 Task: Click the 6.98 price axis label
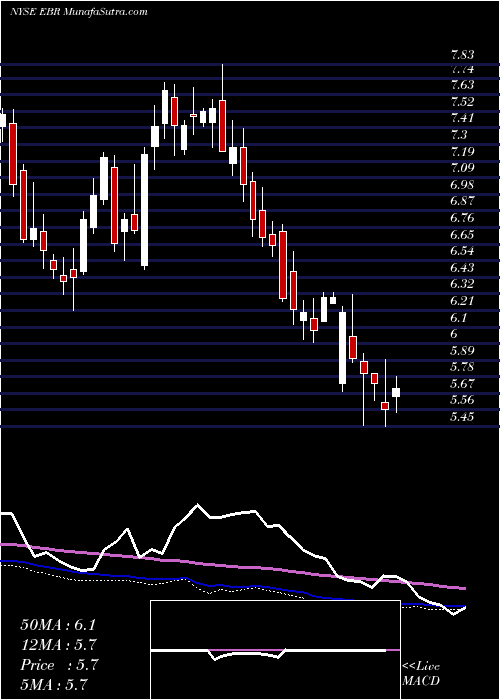point(462,185)
